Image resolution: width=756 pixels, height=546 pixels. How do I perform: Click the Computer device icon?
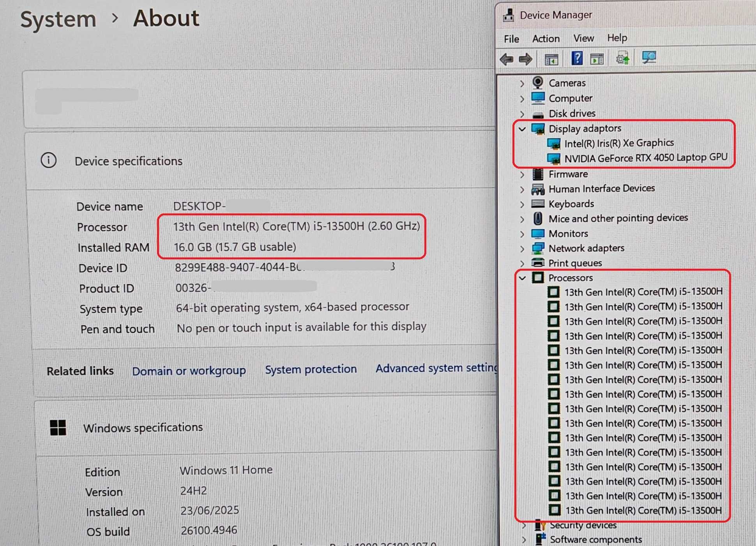538,98
